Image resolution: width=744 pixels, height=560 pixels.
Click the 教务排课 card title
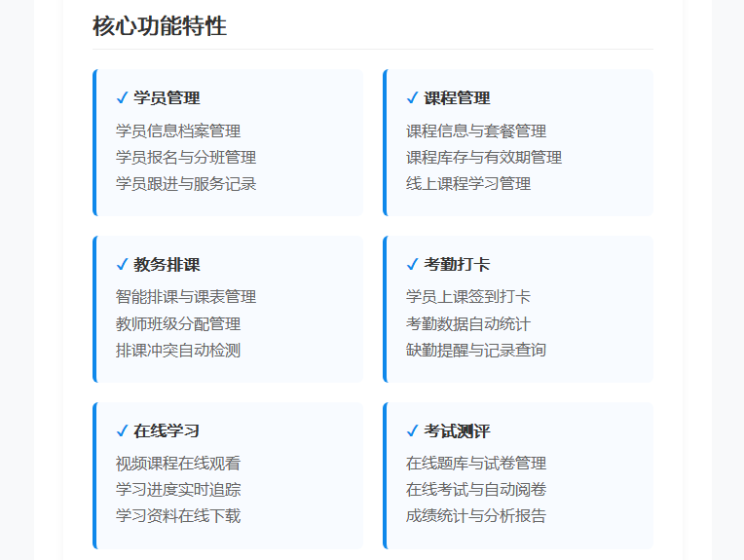167,264
